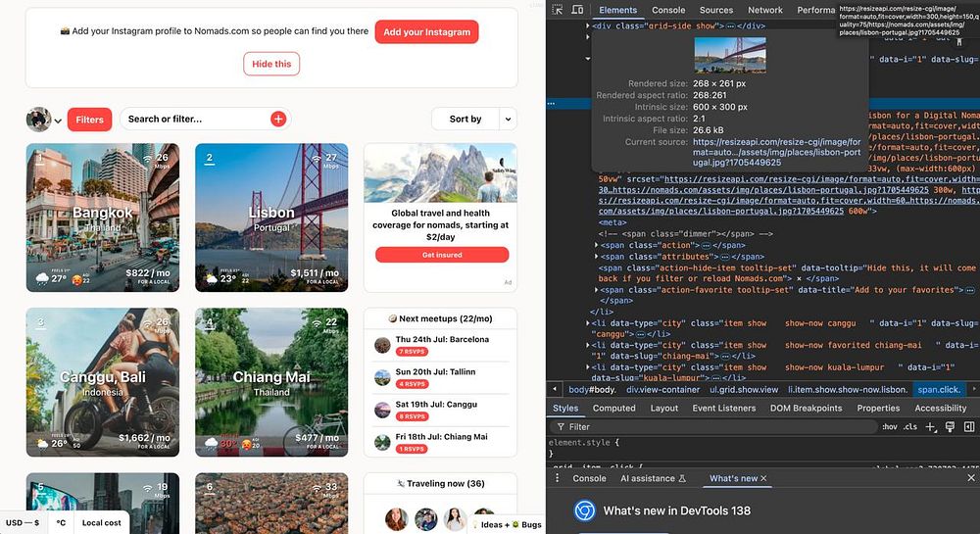Click the Styles Filter input field
Screen dimensions: 980x534
coord(713,426)
